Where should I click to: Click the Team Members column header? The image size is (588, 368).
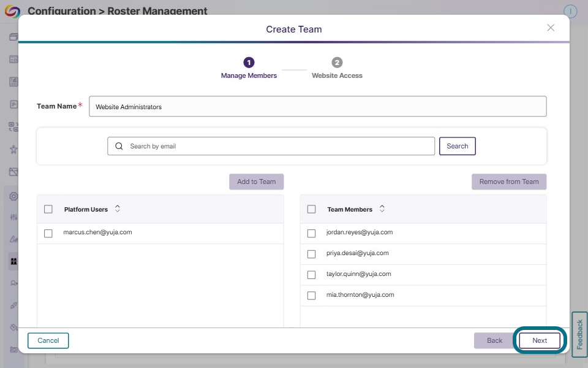pyautogui.click(x=350, y=210)
